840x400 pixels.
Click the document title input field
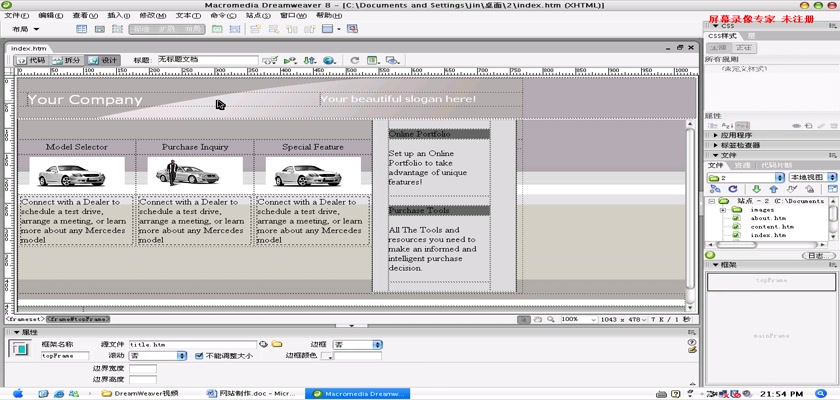[x=207, y=60]
